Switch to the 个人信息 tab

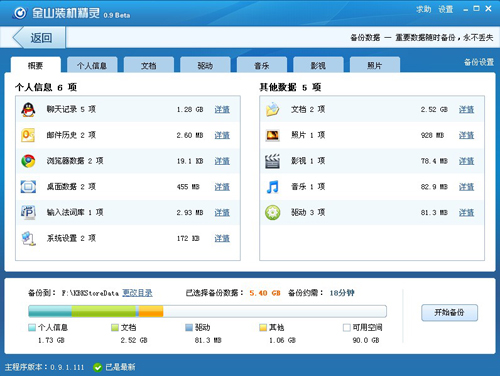(92, 65)
